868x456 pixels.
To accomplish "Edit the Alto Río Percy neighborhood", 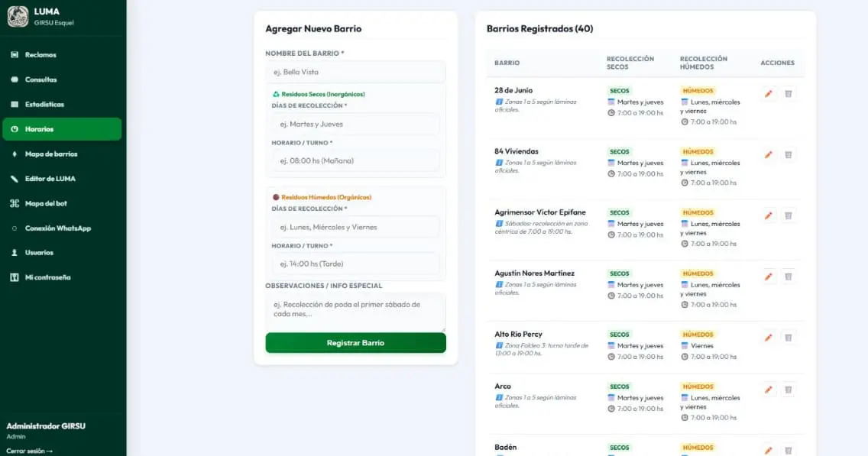I will (769, 338).
